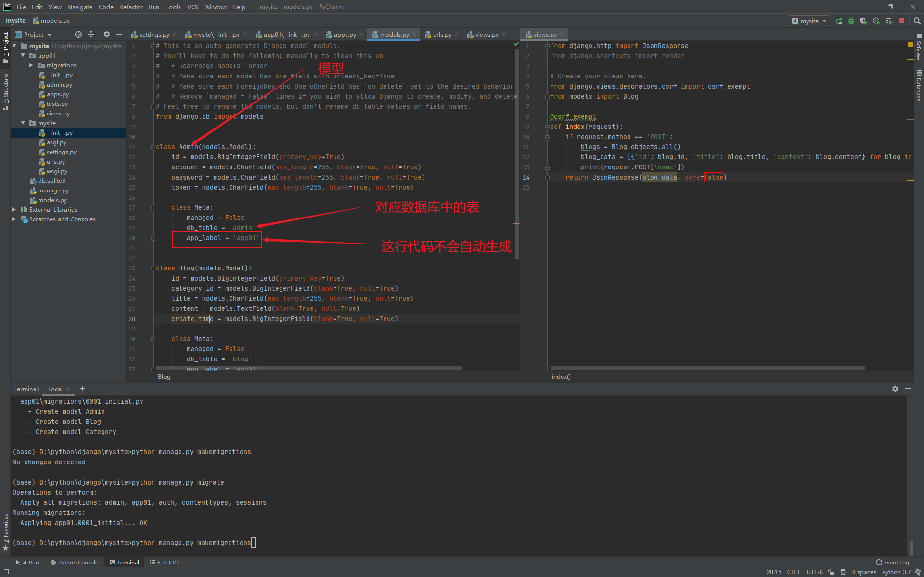
Task: Select the models.py tab
Action: [x=392, y=34]
